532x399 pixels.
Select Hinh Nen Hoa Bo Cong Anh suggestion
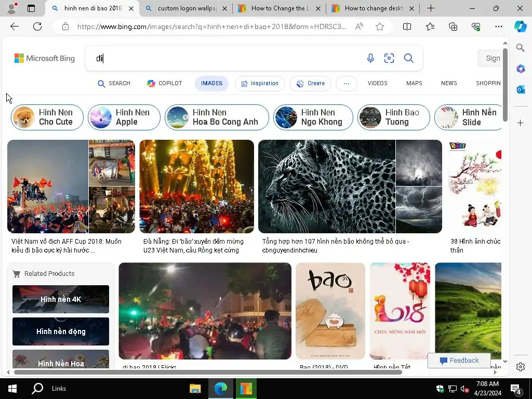217,117
